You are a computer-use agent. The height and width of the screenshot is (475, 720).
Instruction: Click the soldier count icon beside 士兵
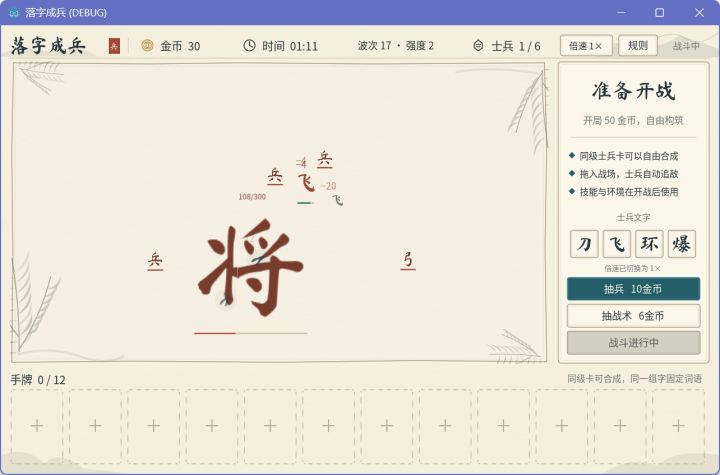coord(478,45)
